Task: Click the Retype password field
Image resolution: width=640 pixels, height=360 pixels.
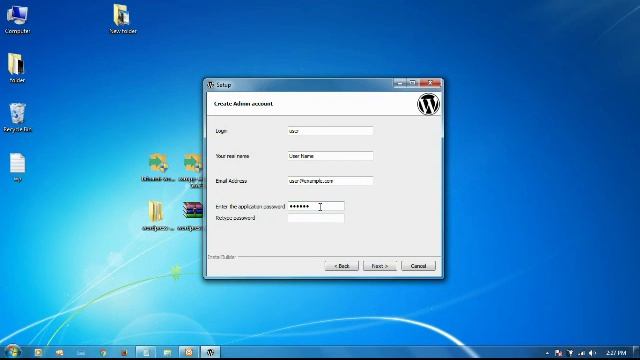Action: [x=316, y=218]
